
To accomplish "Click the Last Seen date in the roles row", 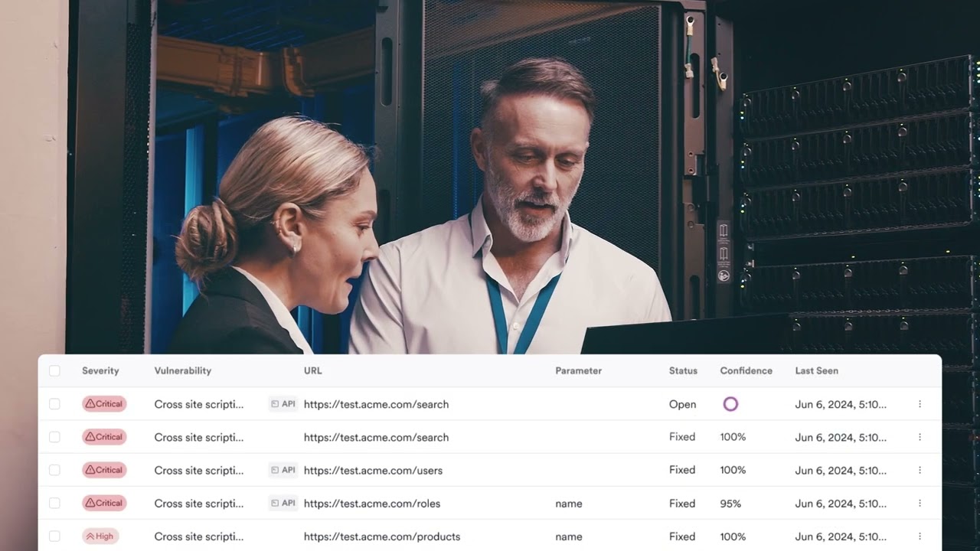I will 841,504.
